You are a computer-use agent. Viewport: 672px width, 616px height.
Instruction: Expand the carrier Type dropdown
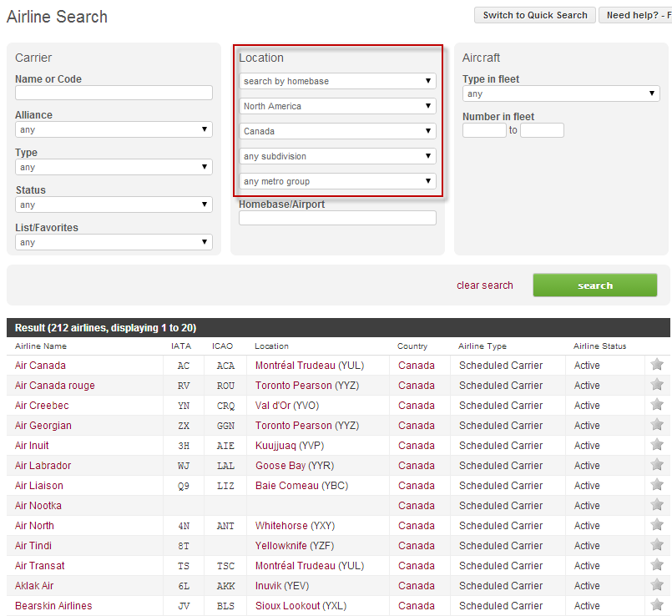point(114,168)
